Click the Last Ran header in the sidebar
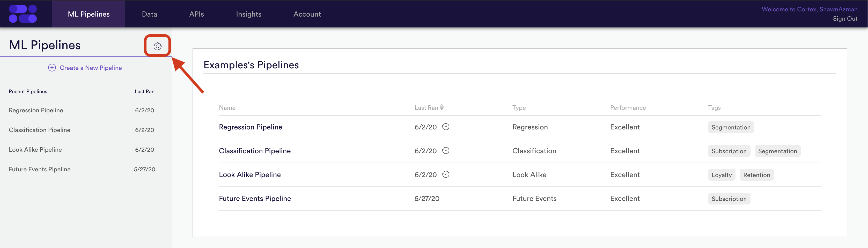Image resolution: width=868 pixels, height=248 pixels. tap(145, 91)
